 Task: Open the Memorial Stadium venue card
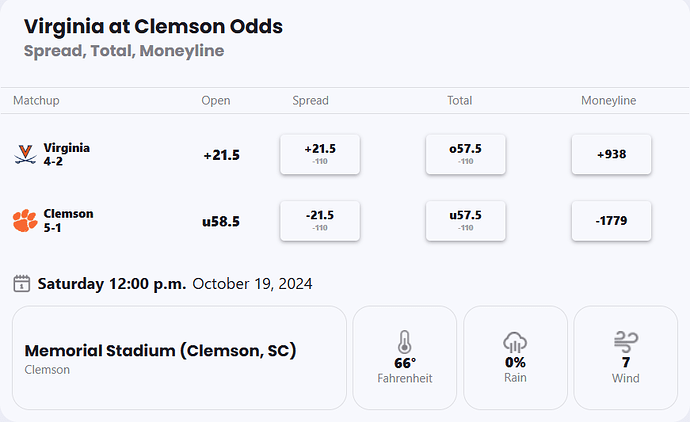point(179,358)
